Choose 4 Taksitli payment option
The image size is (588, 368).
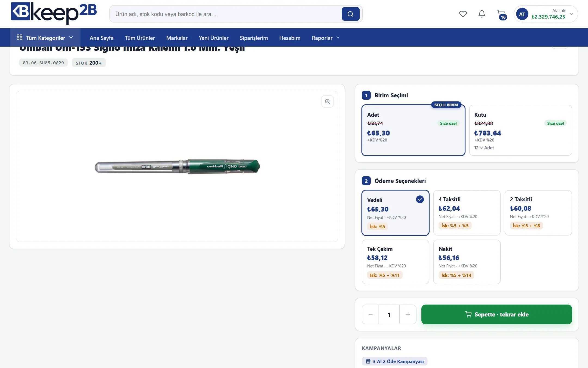tap(467, 213)
